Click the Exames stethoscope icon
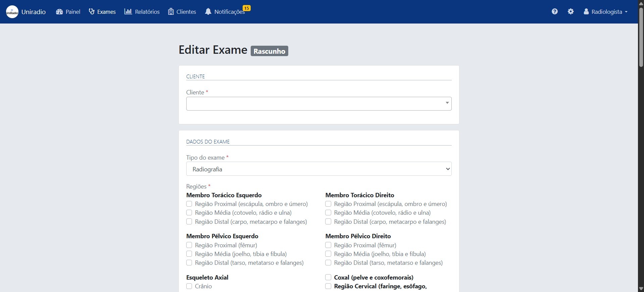644x292 pixels. pyautogui.click(x=92, y=12)
